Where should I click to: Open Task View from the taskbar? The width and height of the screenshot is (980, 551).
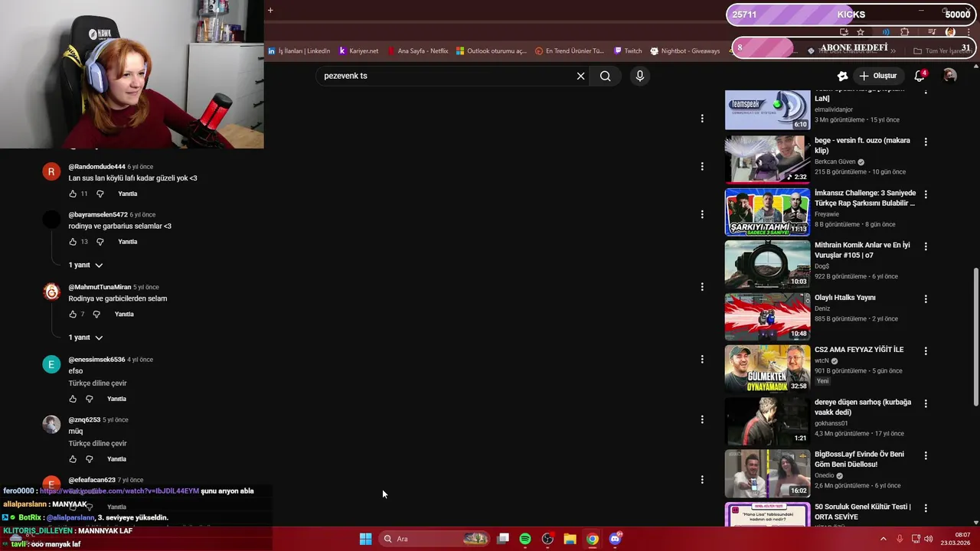pos(503,539)
